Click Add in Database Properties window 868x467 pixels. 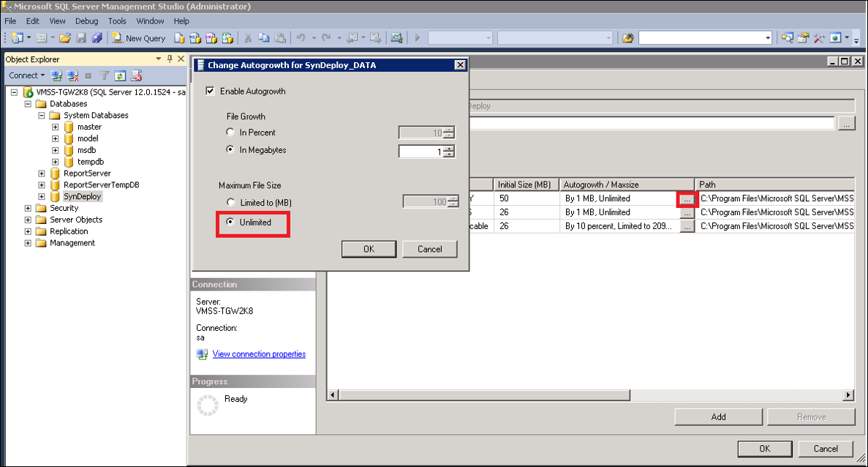[719, 417]
